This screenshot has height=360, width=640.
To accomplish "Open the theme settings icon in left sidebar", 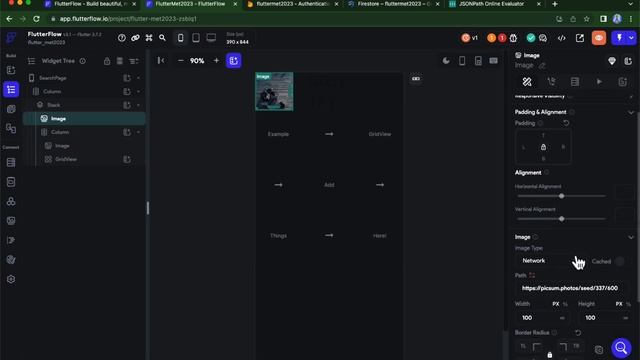I will coord(11,260).
